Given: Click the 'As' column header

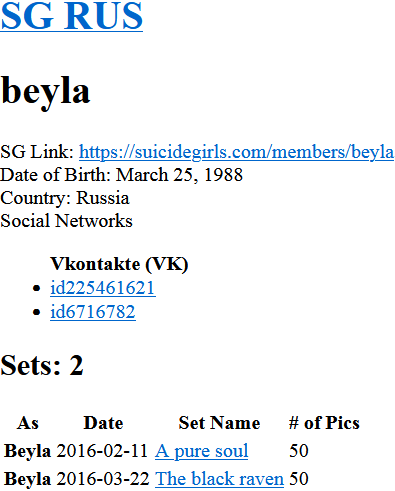Looking at the screenshot, I should pos(28,423).
